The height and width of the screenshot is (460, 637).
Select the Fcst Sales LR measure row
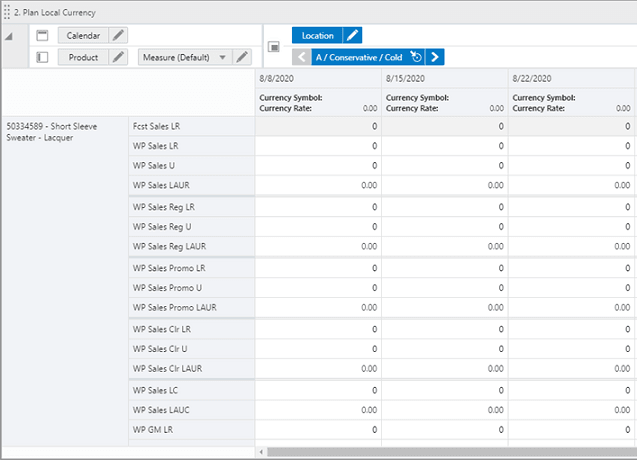pyautogui.click(x=191, y=126)
